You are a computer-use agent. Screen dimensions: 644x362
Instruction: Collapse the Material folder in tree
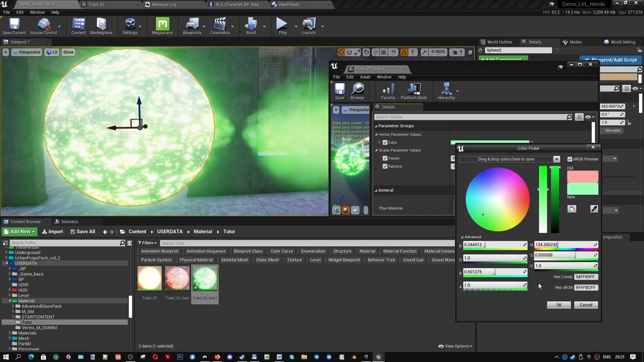(x=10, y=301)
